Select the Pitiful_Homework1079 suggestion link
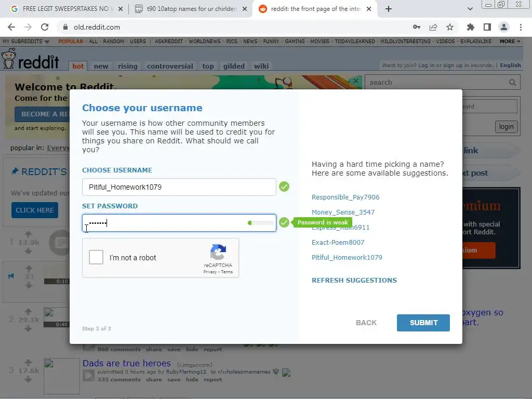The image size is (532, 399). click(x=347, y=257)
